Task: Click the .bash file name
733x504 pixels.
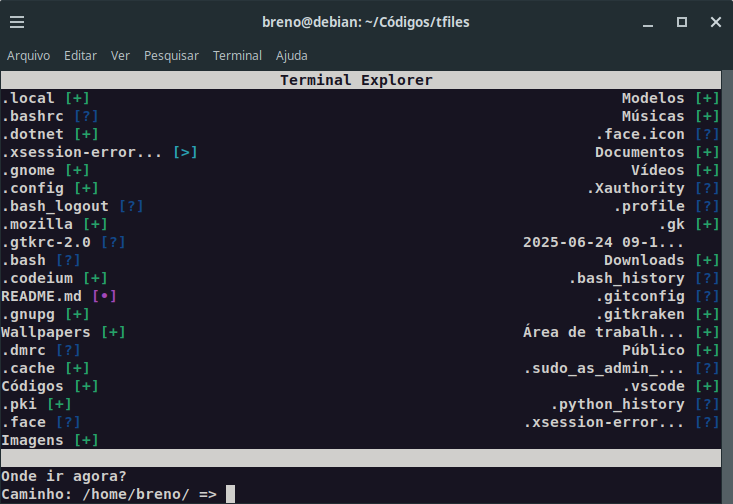Action: (24, 260)
